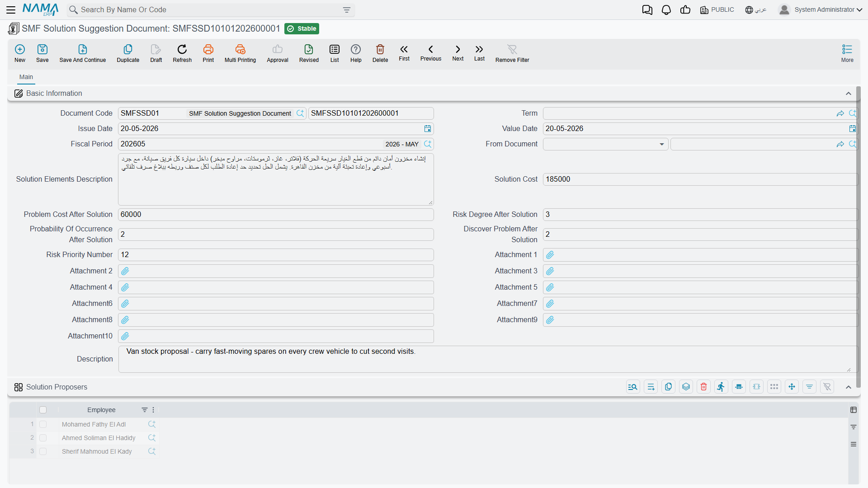
Task: Duplicate the current document
Action: pos(128,53)
